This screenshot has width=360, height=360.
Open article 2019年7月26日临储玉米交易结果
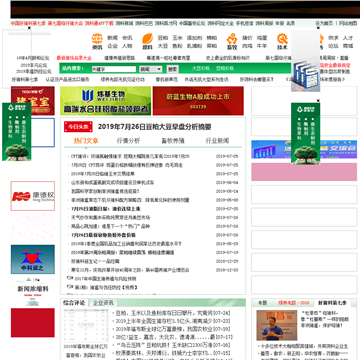103,174
